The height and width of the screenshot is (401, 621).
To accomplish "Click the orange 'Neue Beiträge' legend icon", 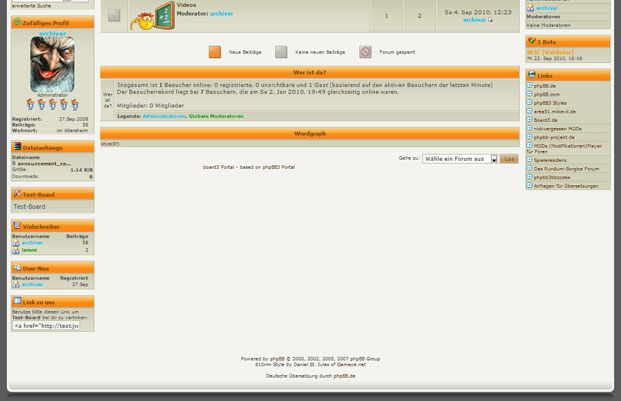I will (x=215, y=52).
